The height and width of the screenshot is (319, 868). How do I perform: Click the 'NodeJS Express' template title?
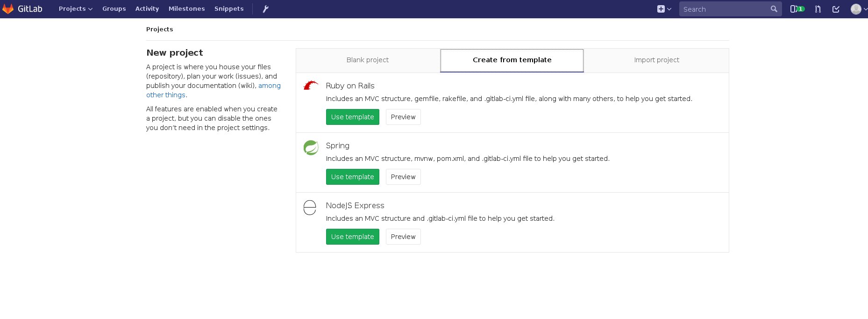(355, 205)
